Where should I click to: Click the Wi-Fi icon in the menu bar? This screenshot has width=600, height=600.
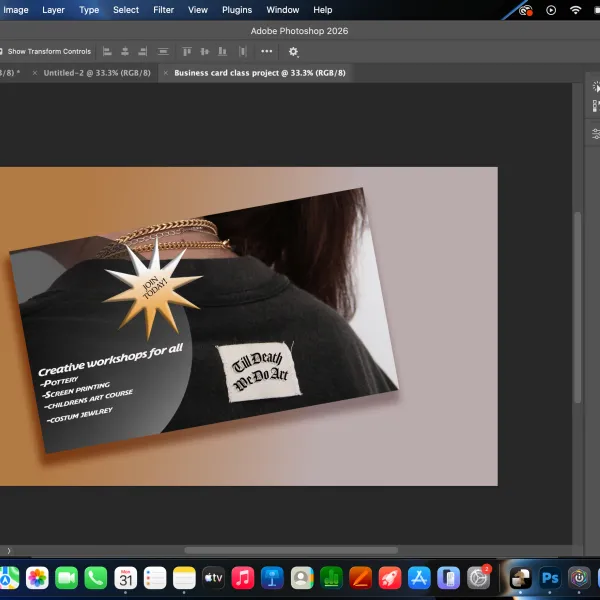(x=575, y=10)
